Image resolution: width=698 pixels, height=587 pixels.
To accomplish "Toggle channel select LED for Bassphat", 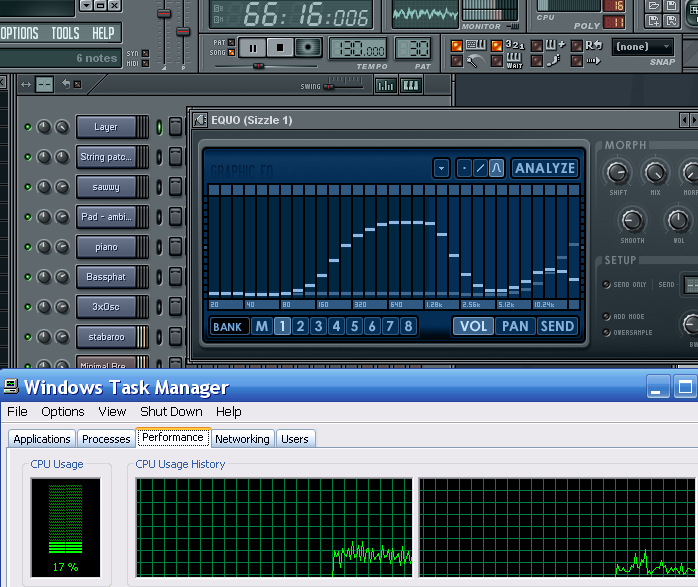I will [x=159, y=277].
